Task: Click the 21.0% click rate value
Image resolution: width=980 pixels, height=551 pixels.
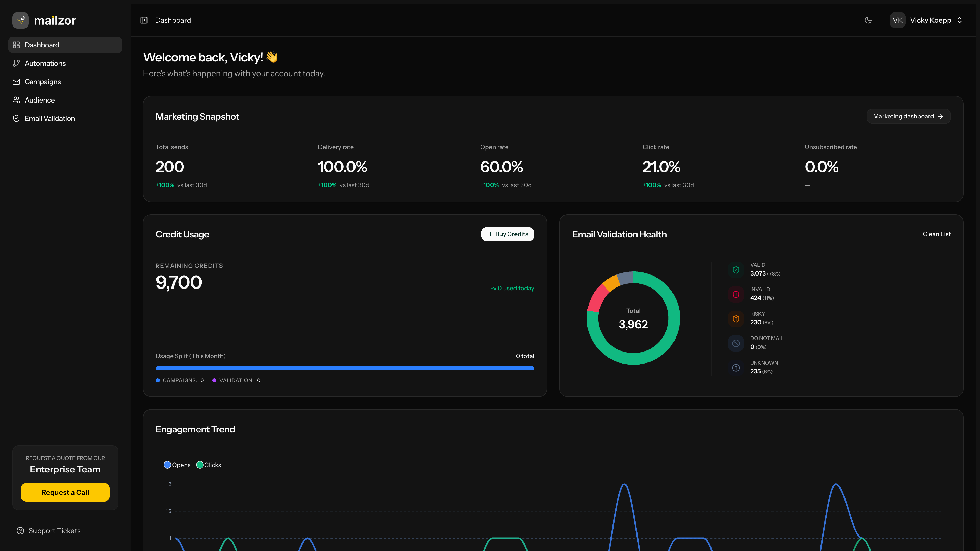Action: coord(661,167)
